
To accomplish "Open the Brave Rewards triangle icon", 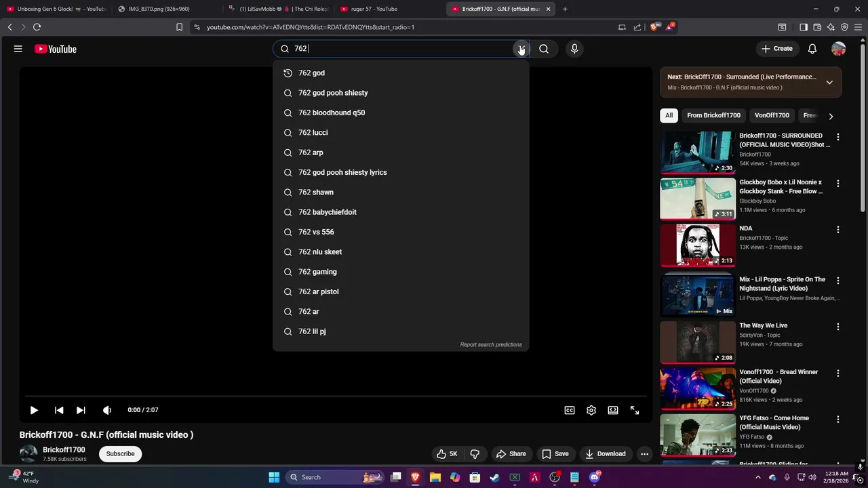I will click(x=670, y=26).
